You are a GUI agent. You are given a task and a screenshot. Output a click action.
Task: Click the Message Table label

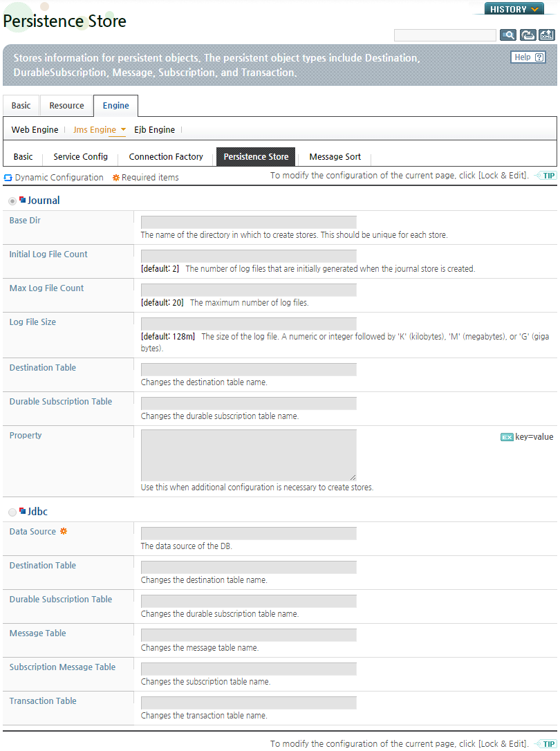(x=38, y=633)
